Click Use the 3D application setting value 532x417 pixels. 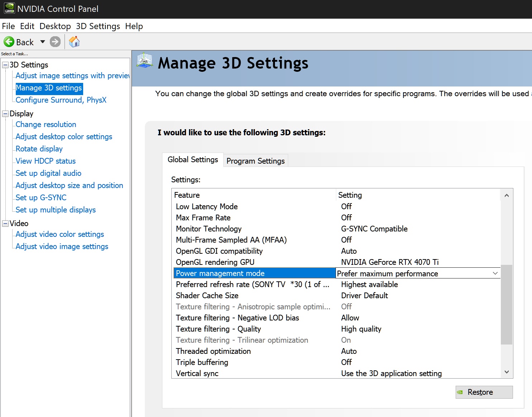[x=391, y=373]
